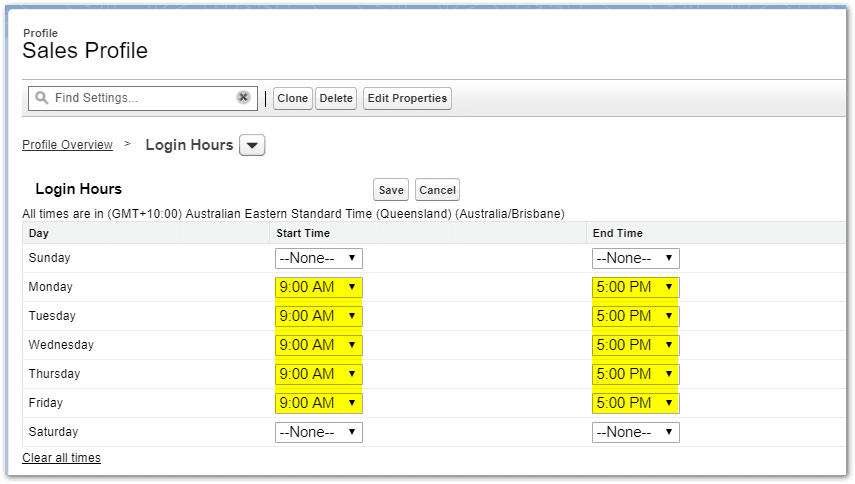855x484 pixels.
Task: Open Wednesday End Time dropdown
Action: click(636, 345)
